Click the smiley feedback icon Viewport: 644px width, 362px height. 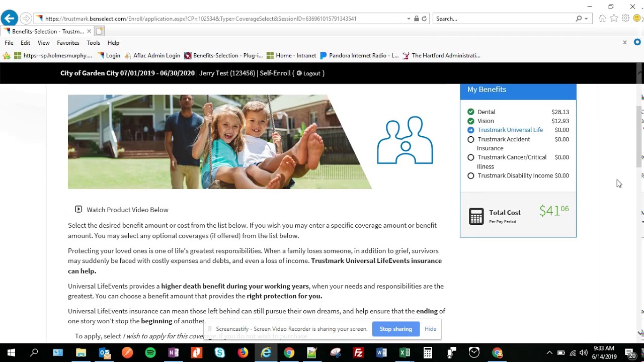click(x=637, y=19)
